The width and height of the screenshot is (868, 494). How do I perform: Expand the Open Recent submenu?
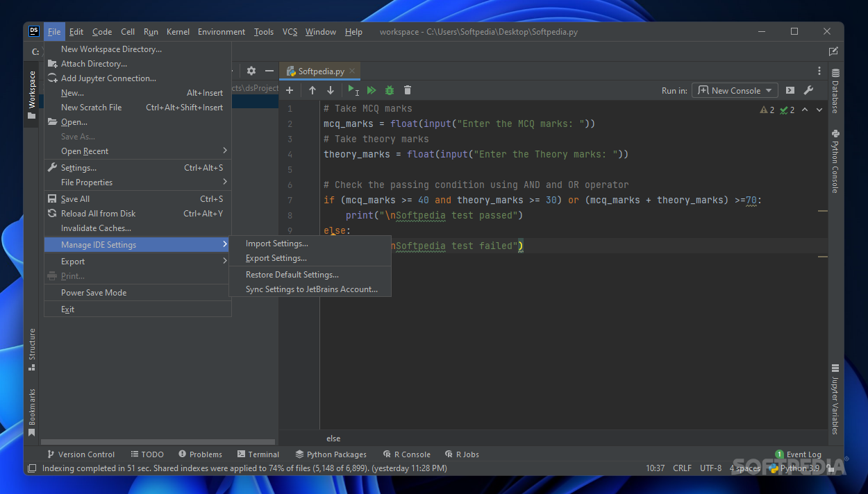(x=137, y=151)
